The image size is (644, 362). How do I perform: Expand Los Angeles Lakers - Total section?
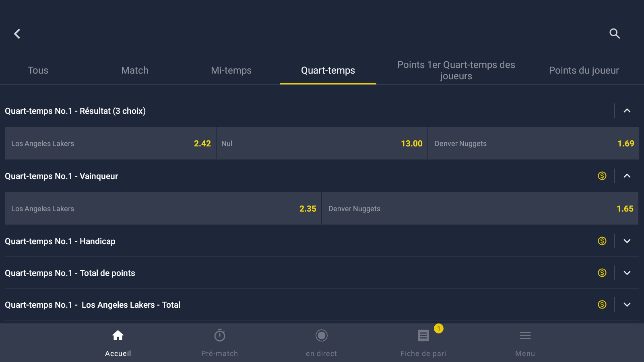pos(627,304)
